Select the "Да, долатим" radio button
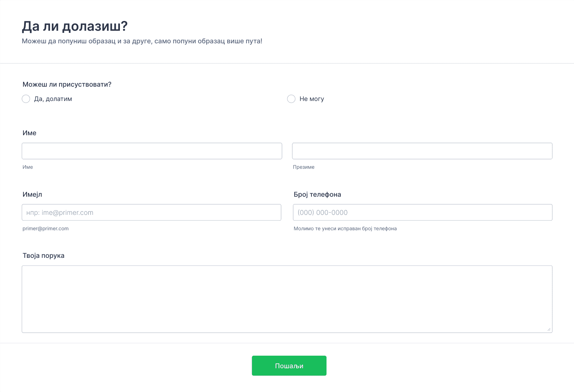574x392 pixels. point(26,99)
